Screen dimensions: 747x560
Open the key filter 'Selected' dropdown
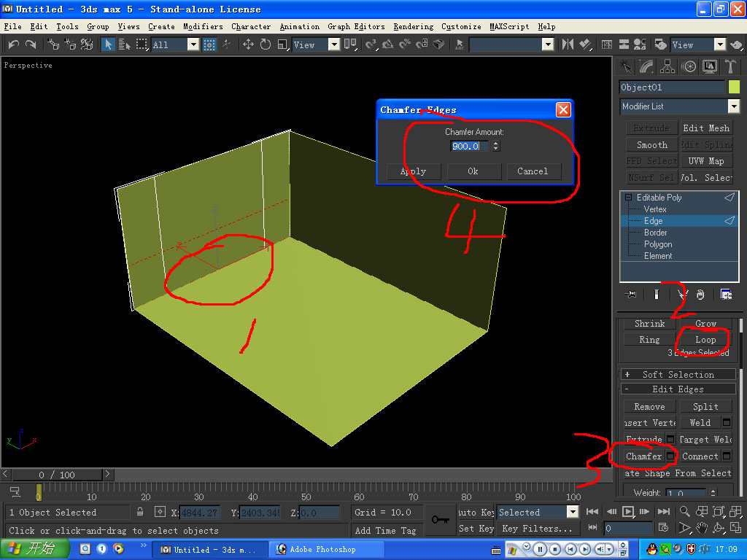572,513
